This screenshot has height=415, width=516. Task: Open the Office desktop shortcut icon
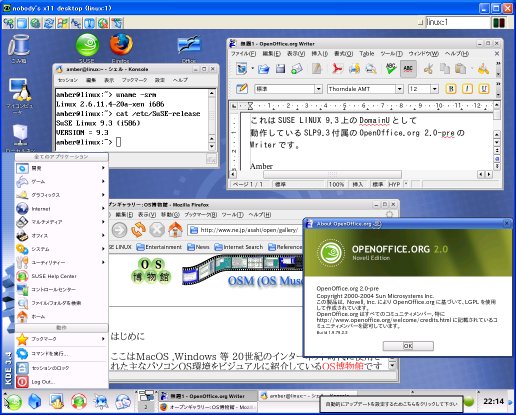(x=189, y=45)
